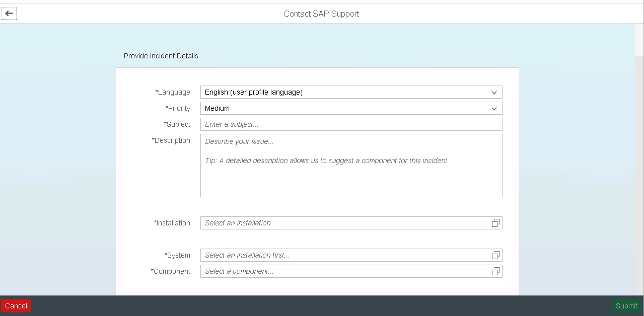Expand the Language dropdown arrow
This screenshot has height=316, width=644.
pos(494,93)
